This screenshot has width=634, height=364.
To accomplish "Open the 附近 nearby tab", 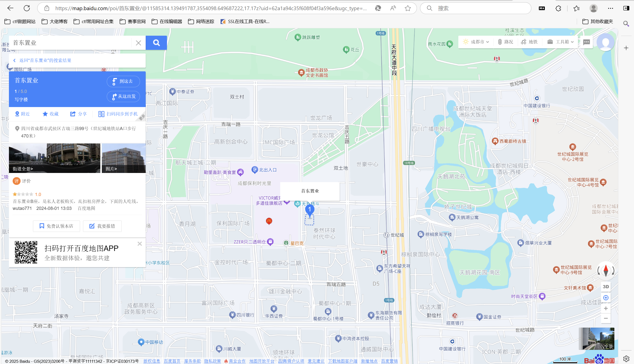I will tap(23, 114).
